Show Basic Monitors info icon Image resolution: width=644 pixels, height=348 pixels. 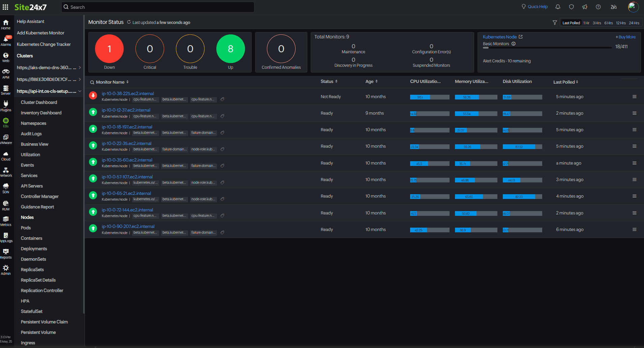coord(514,44)
